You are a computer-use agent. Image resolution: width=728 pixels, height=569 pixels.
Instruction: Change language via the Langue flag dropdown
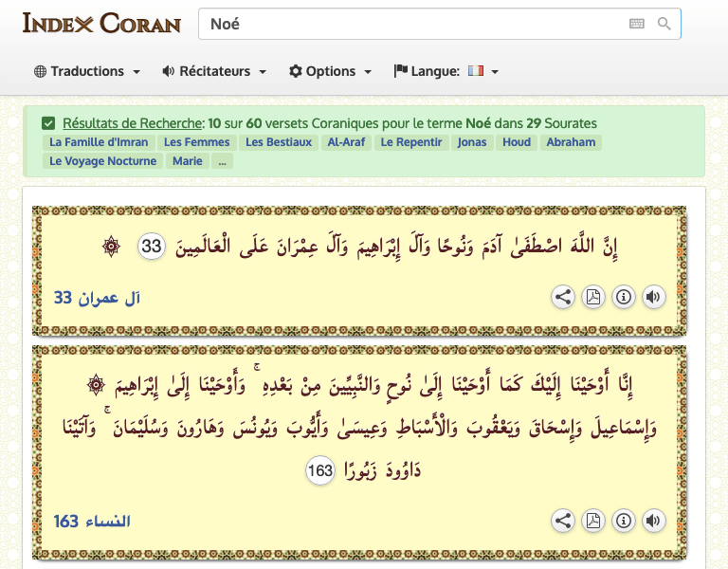point(446,71)
